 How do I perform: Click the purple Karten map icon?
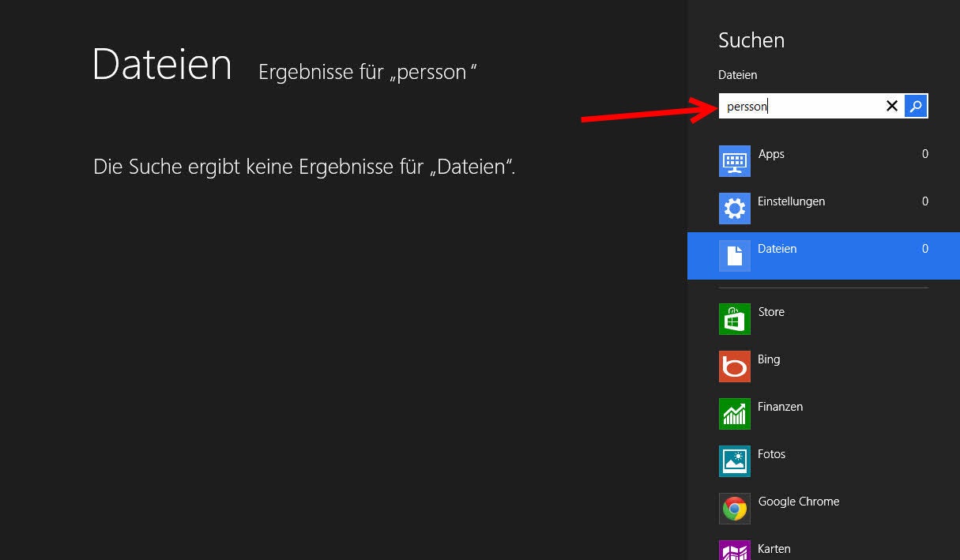pos(735,551)
